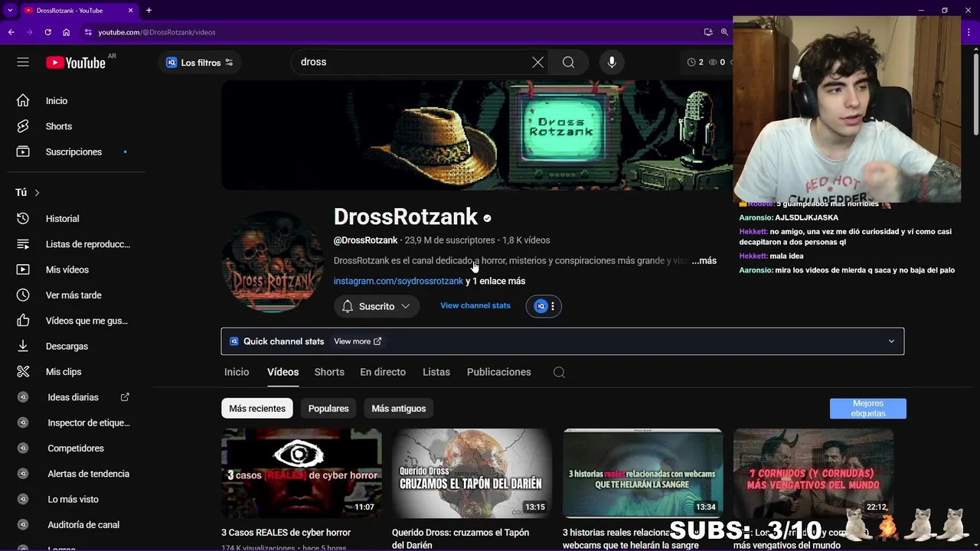Click the YouTube logo

76,63
